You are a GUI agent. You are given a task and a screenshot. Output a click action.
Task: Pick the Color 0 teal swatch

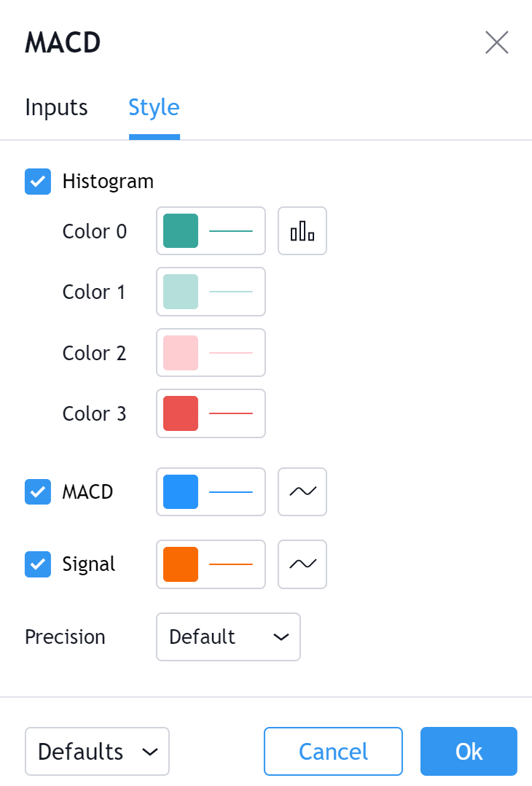pos(181,231)
